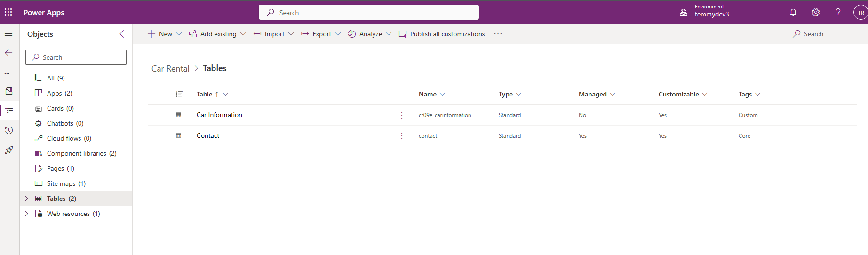
Task: Select Site maps (1) item
Action: 76,183
